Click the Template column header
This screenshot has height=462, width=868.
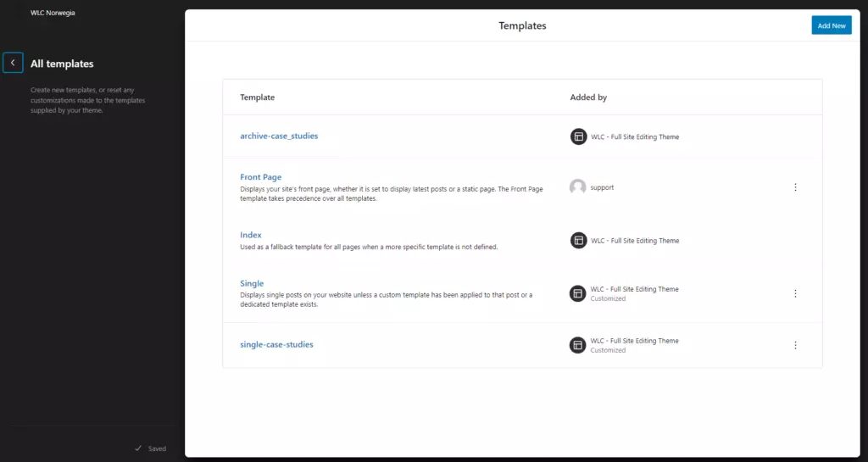(258, 97)
